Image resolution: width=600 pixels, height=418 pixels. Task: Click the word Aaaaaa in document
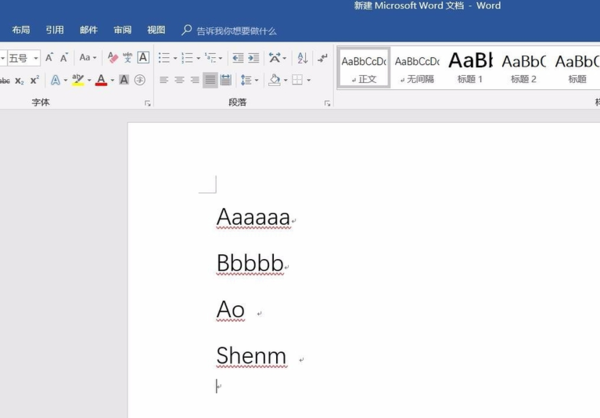click(253, 217)
